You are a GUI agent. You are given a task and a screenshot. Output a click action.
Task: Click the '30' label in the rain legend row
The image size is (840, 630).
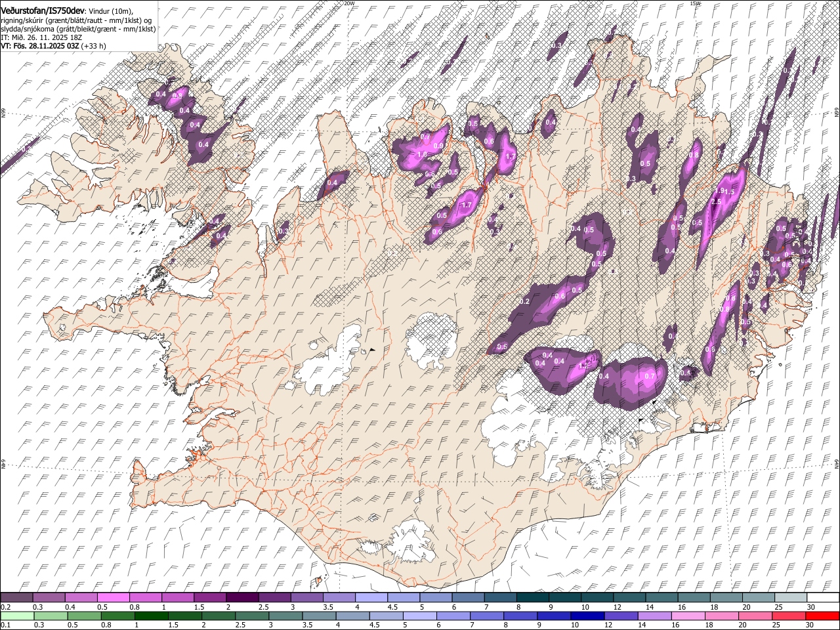[810, 625]
